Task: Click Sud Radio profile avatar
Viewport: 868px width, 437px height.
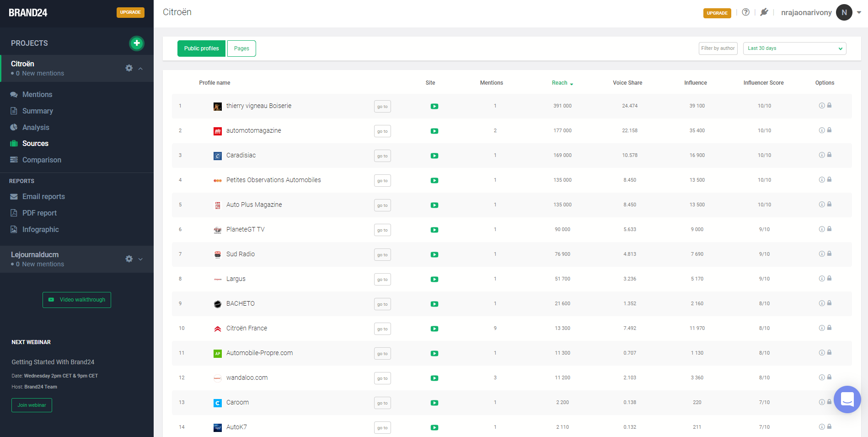Action: coord(218,254)
